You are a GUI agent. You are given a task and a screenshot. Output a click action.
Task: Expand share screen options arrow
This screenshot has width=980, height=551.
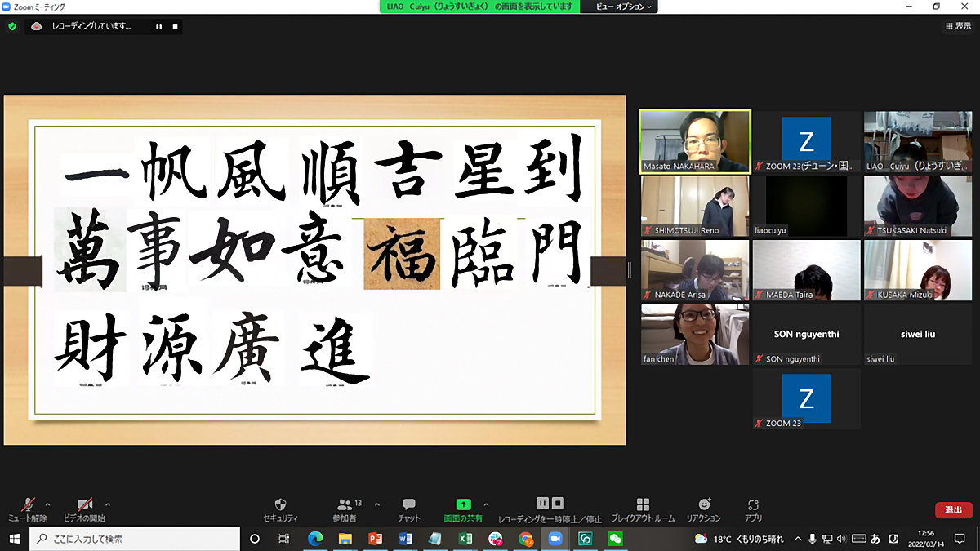tap(487, 504)
